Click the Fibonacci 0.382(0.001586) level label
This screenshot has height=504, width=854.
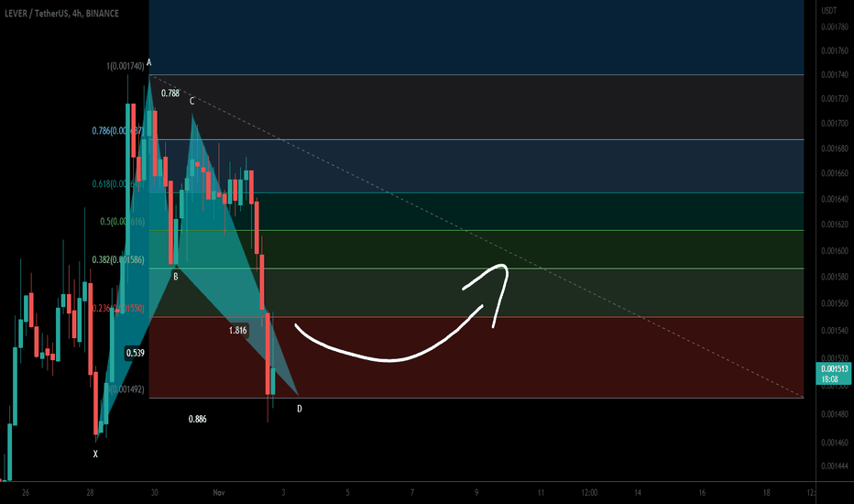click(118, 260)
